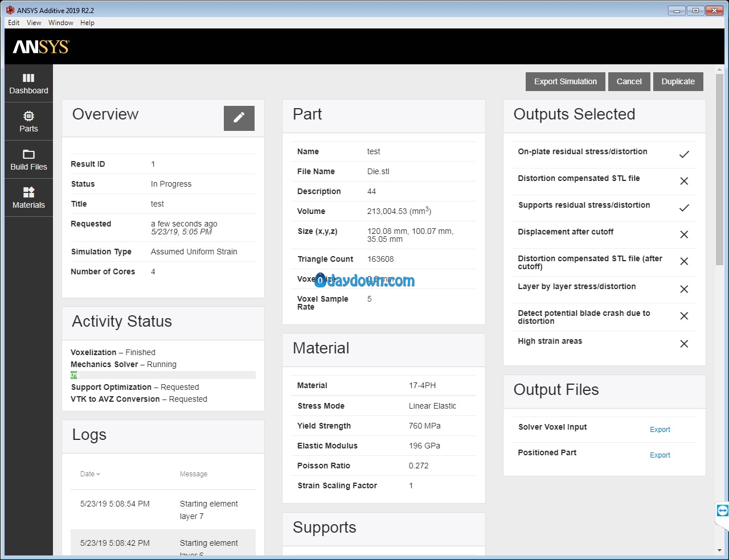Screen dimensions: 729x560
Task: Click the 'Linear Elastic' stress mode value
Action: (432, 406)
